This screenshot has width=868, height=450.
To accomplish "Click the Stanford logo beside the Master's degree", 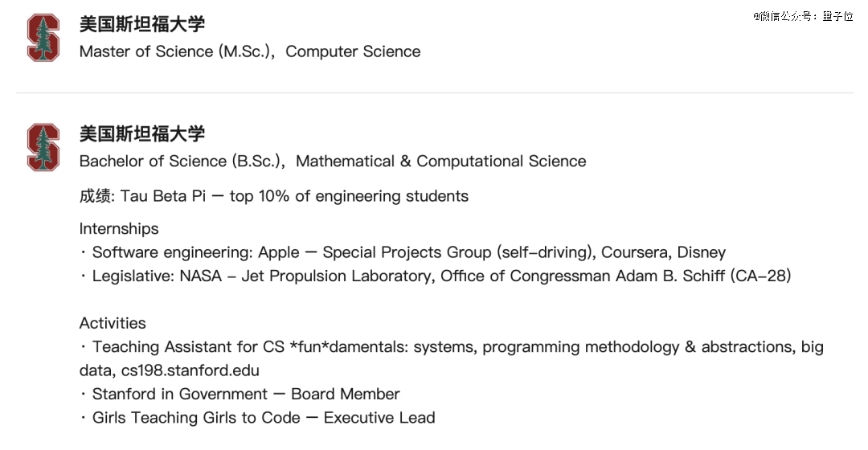I will point(43,38).
